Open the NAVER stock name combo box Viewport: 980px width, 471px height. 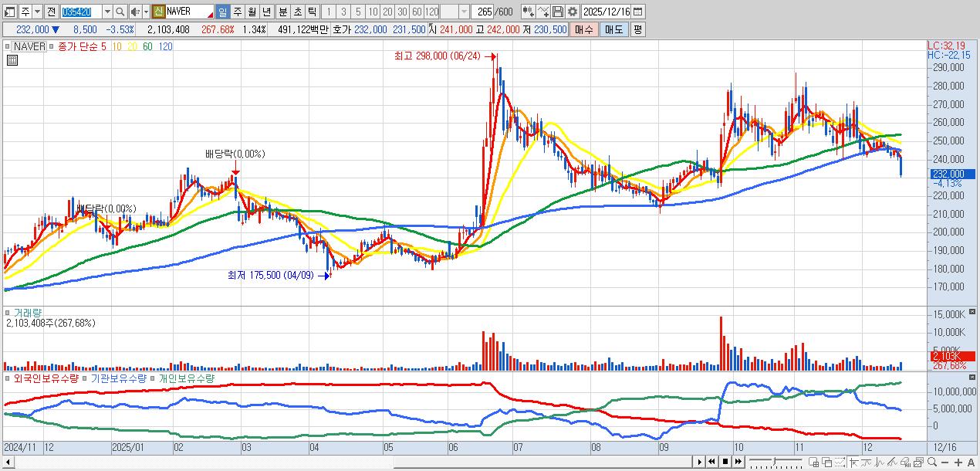(189, 12)
